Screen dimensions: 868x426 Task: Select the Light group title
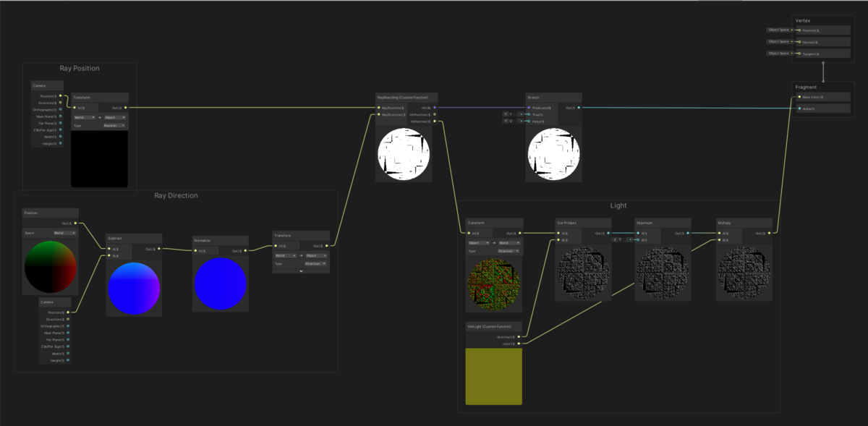coord(618,205)
